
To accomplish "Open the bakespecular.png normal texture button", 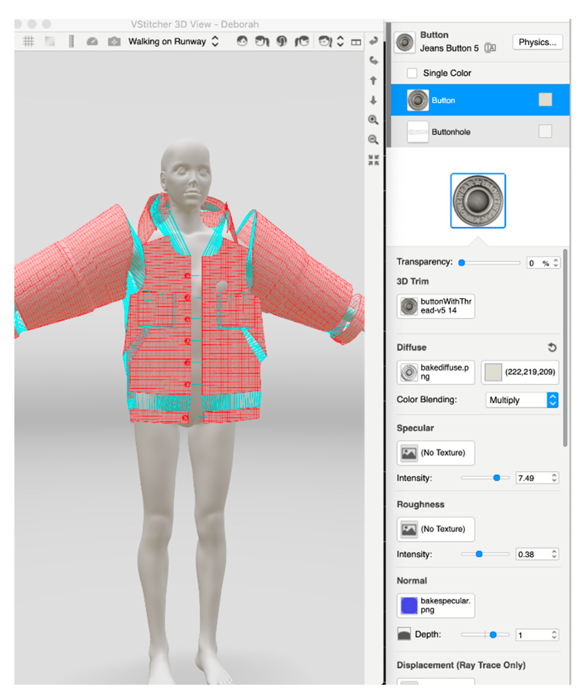I will click(436, 606).
